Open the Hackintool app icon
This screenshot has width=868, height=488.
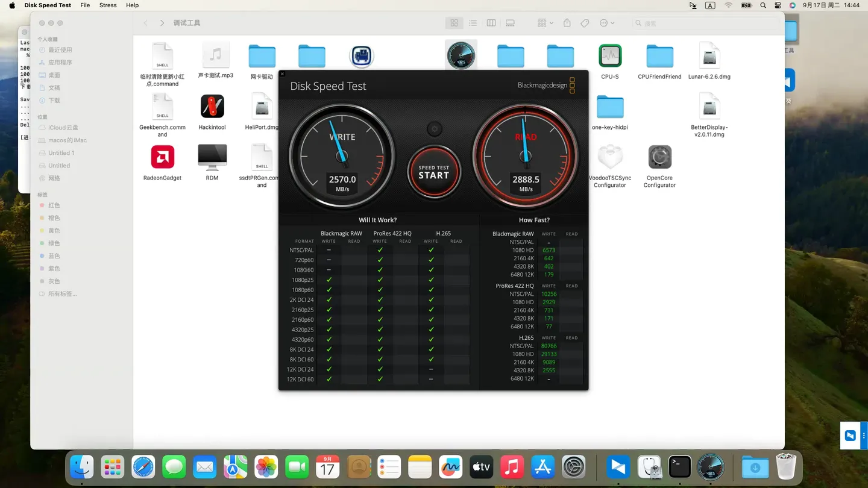[x=212, y=106]
